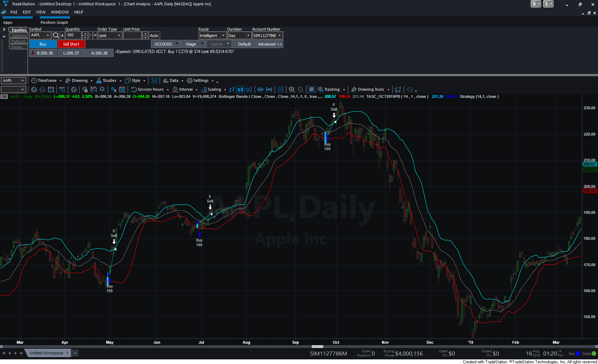
Task: Switch to the Options tab
Action: pos(19,36)
